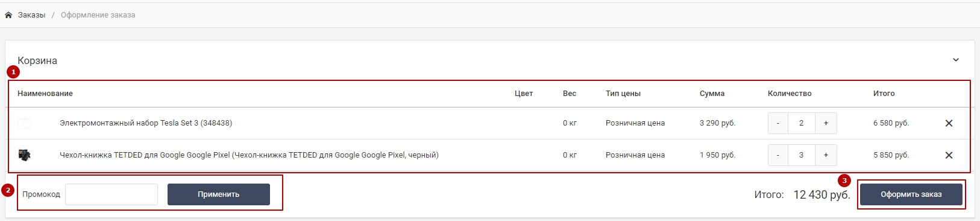Screen dimensions: 980x221
Task: Open the Электромонтажный набор Tesla Set 3 name
Action: (x=146, y=123)
